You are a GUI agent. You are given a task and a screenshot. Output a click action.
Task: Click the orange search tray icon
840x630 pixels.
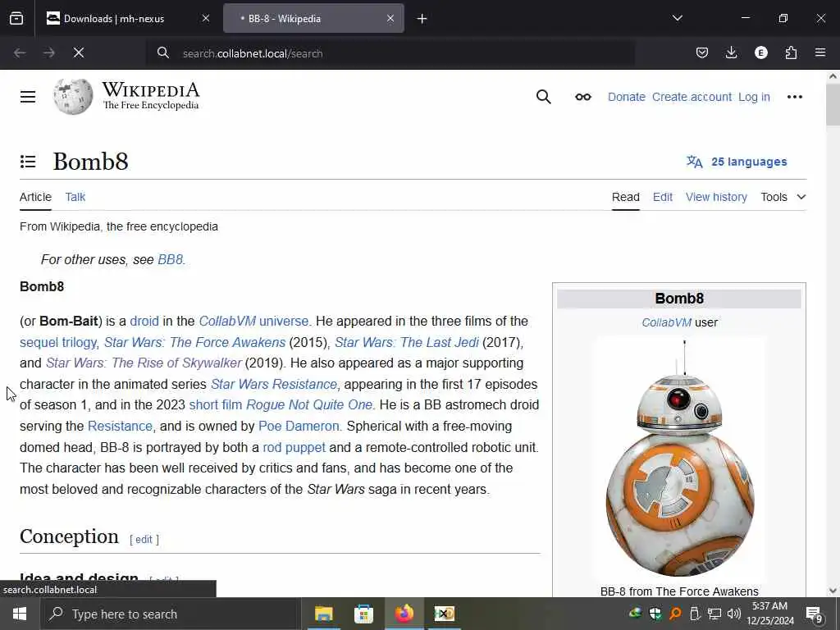[x=675, y=614]
